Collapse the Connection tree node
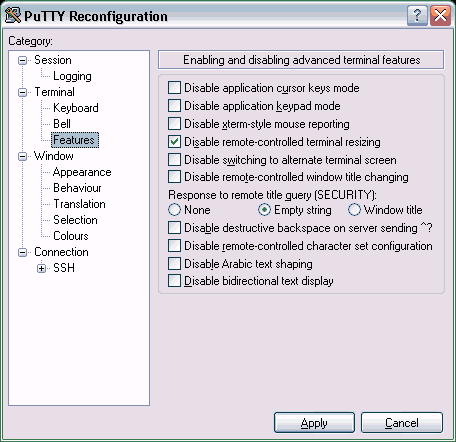Image resolution: width=456 pixels, height=442 pixels. pos(22,252)
